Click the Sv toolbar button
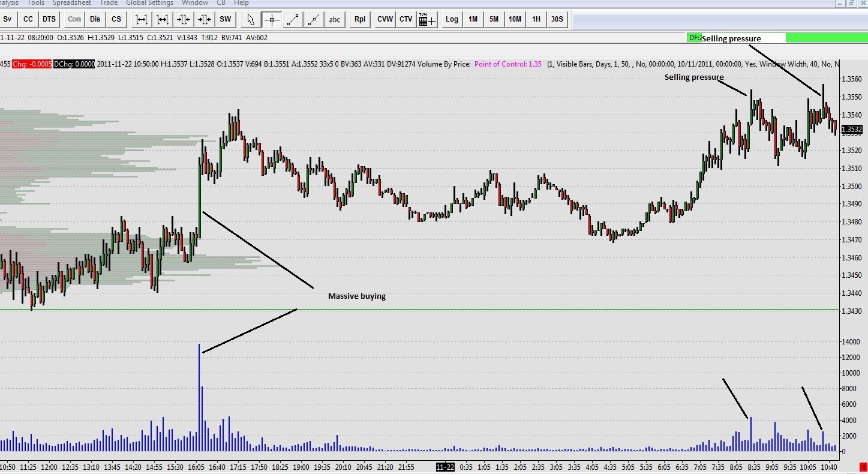868x474 pixels. coord(8,19)
